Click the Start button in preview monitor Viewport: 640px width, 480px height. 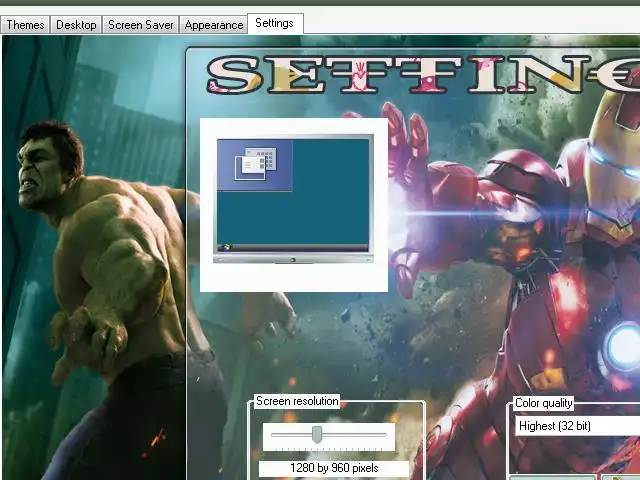pyautogui.click(x=225, y=247)
